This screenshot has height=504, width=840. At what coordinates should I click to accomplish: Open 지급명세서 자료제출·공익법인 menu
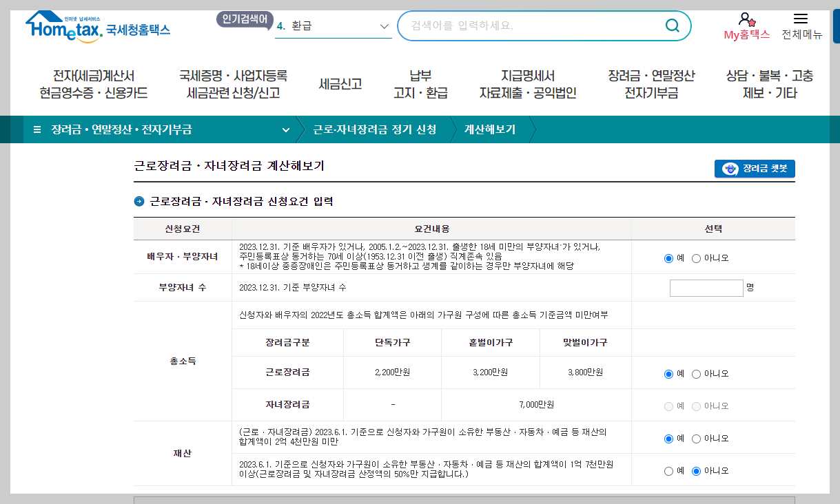pos(528,84)
